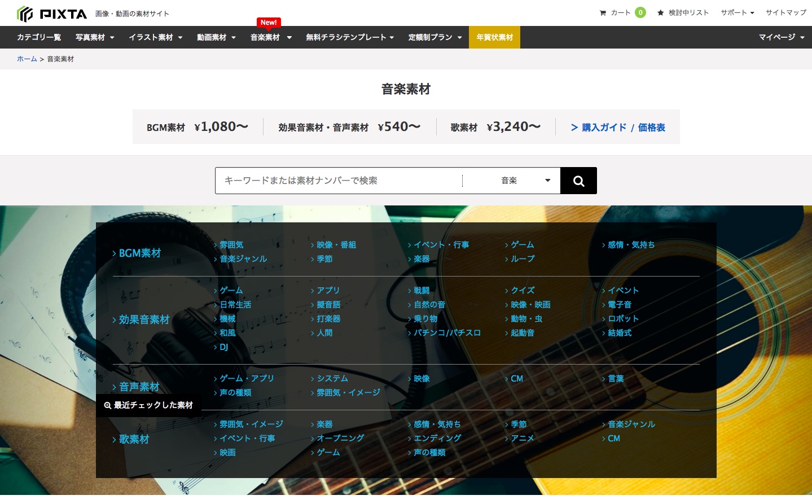Click the search magnifier button
The image size is (812, 504).
578,180
